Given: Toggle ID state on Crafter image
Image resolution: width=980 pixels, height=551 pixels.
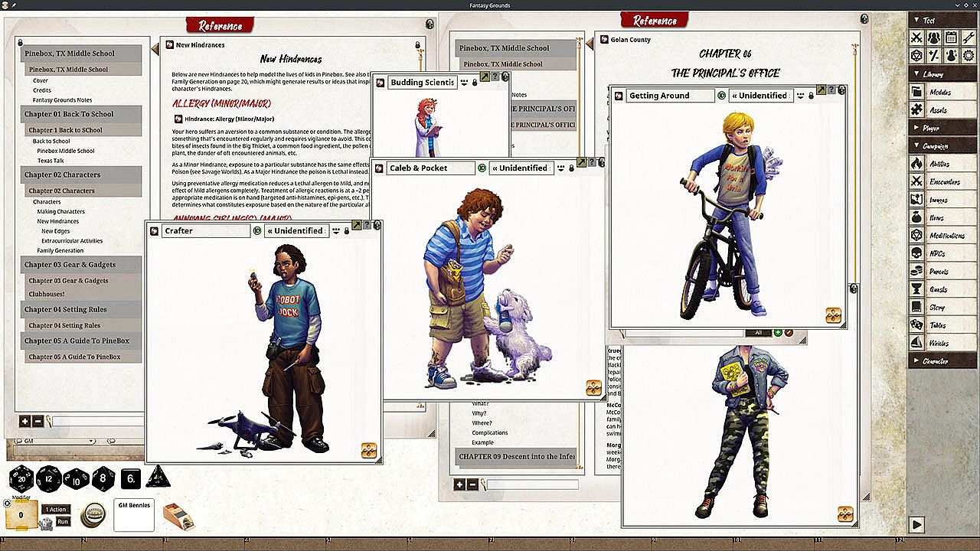Looking at the screenshot, I should tap(256, 230).
